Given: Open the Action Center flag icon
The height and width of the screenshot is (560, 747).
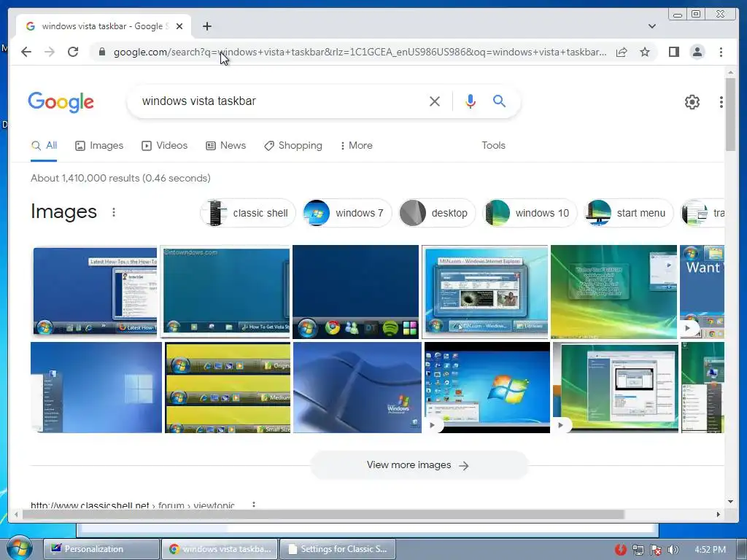Looking at the screenshot, I should click(656, 550).
